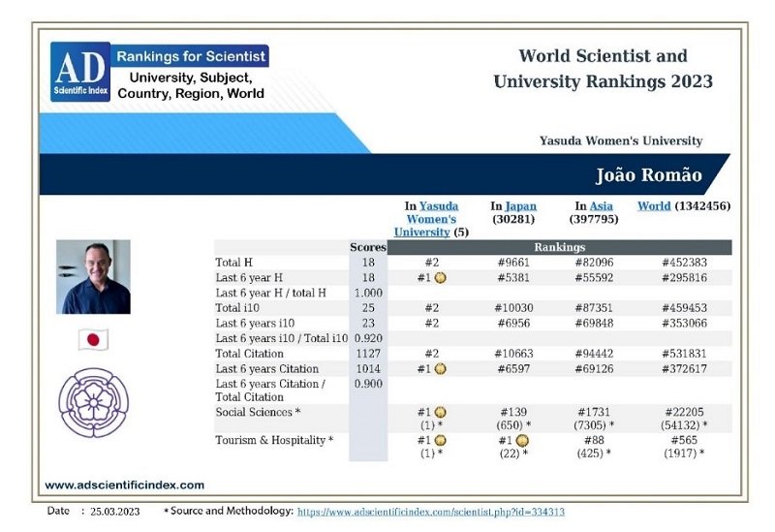
Task: Click the Japan flag icon
Action: tap(93, 340)
